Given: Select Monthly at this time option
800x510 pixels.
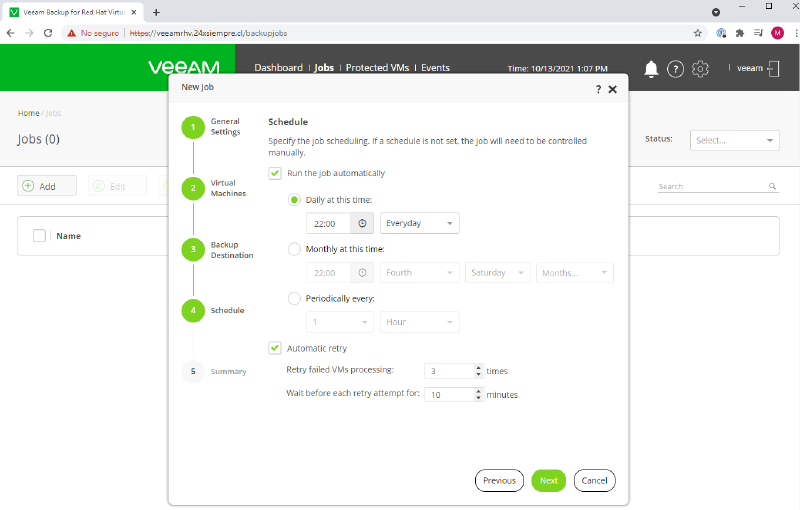Looking at the screenshot, I should pyautogui.click(x=294, y=249).
